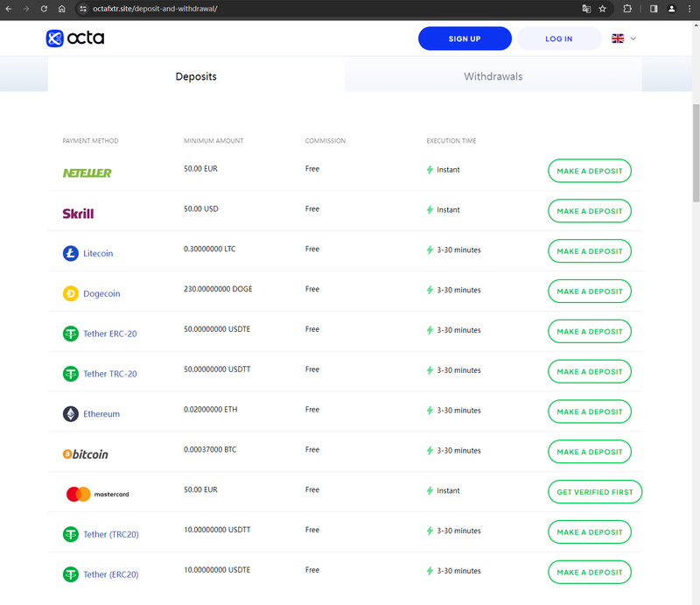Image resolution: width=700 pixels, height=605 pixels.
Task: Bookmark this page with star icon
Action: (x=602, y=9)
